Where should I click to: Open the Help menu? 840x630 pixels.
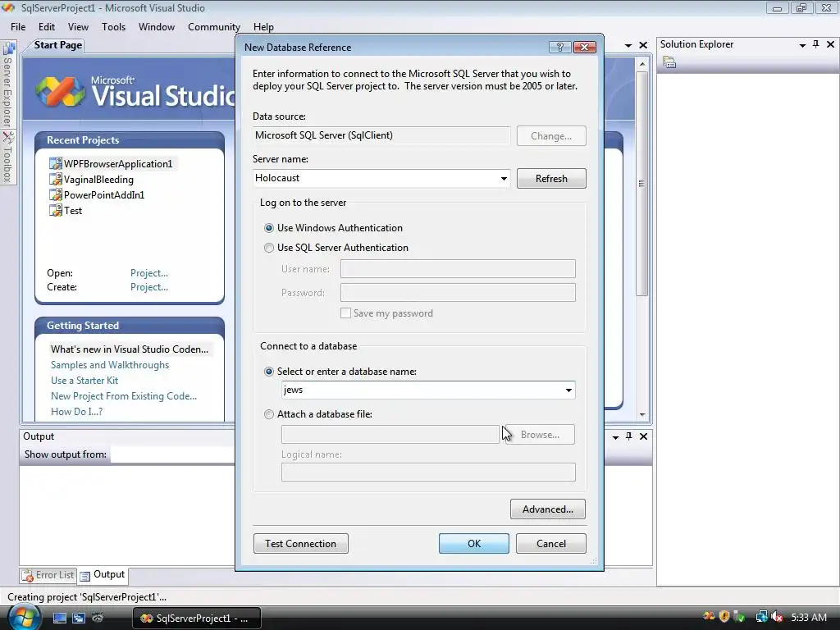click(x=263, y=27)
